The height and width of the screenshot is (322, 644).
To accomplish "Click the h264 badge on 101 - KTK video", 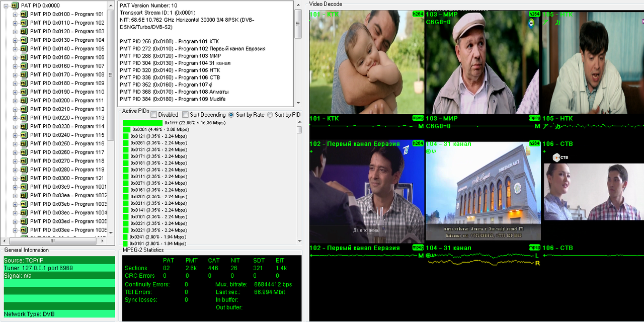I will click(x=418, y=14).
